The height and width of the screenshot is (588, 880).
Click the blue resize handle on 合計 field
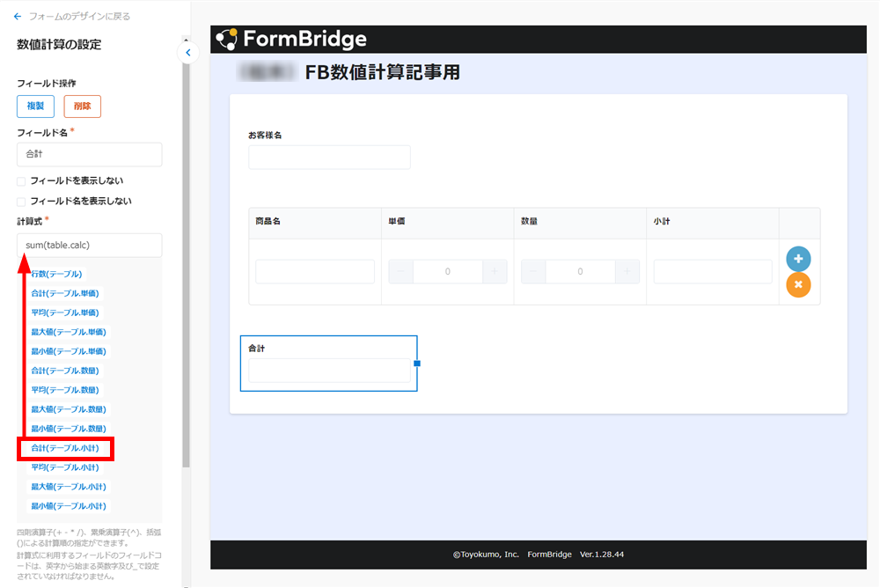pos(417,364)
